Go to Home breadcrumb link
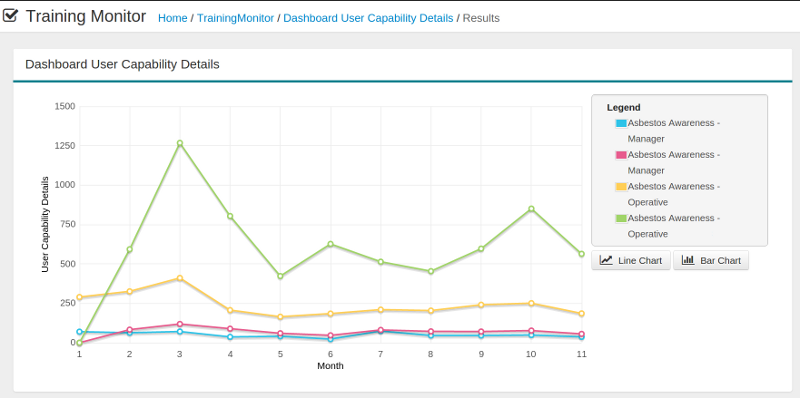Viewport: 800px width, 398px height. 172,18
